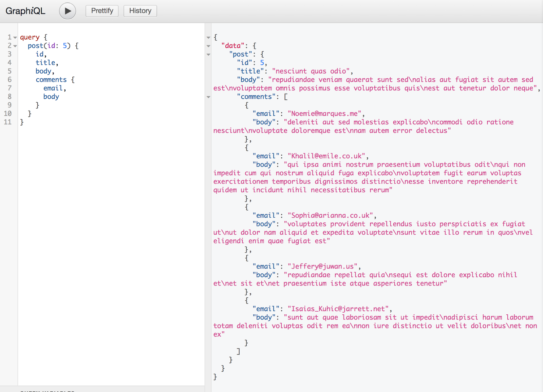The width and height of the screenshot is (543, 392).
Task: Click the email field inside the comments selection
Action: (53, 88)
